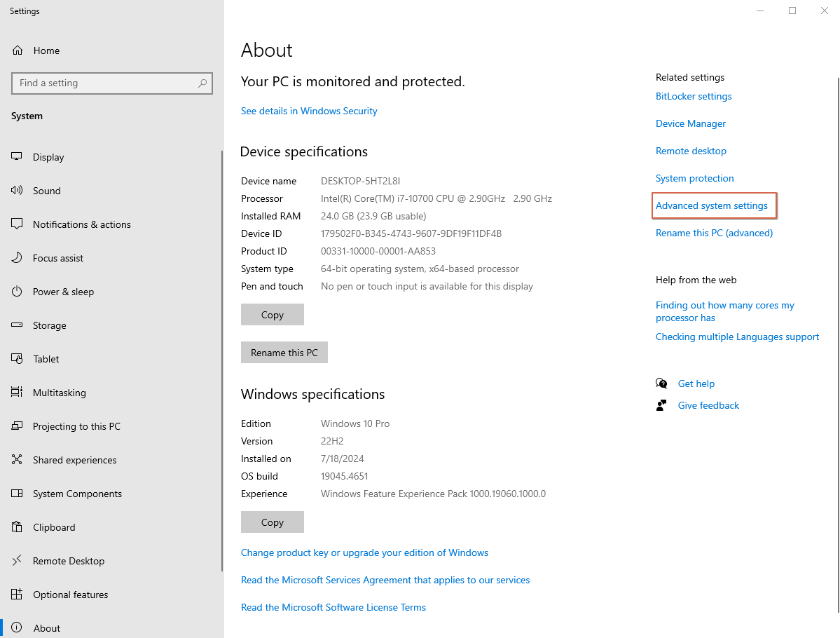
Task: Open BitLocker settings link
Action: [x=693, y=96]
